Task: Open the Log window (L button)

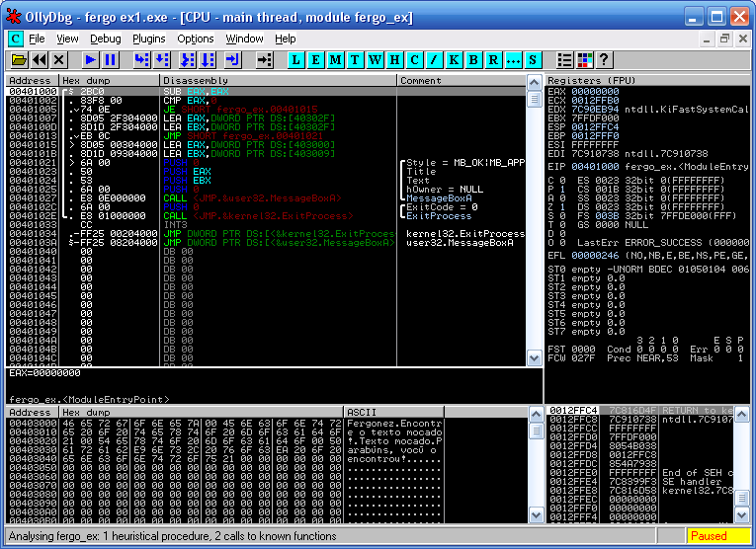Action: point(295,60)
